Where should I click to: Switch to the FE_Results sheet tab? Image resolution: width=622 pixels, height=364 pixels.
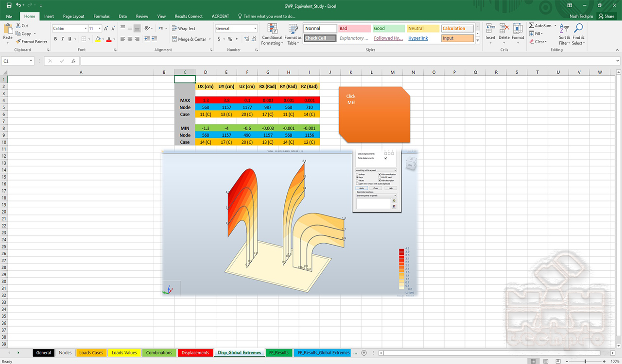(279, 353)
